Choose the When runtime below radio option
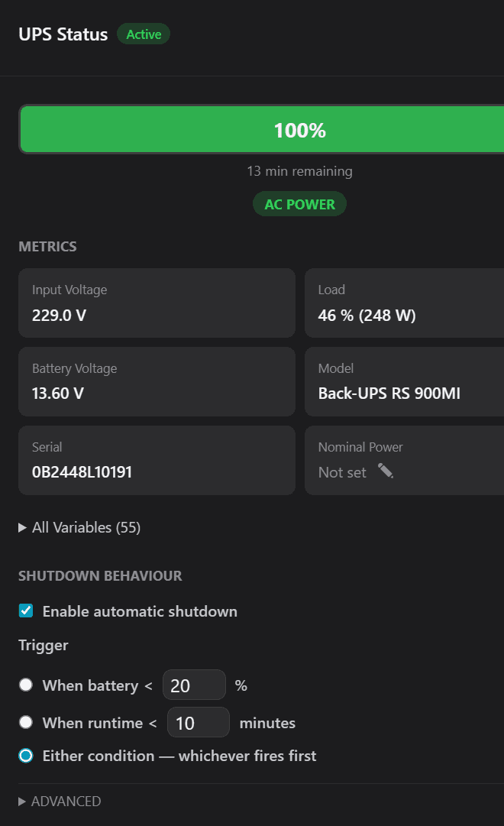 [26, 722]
